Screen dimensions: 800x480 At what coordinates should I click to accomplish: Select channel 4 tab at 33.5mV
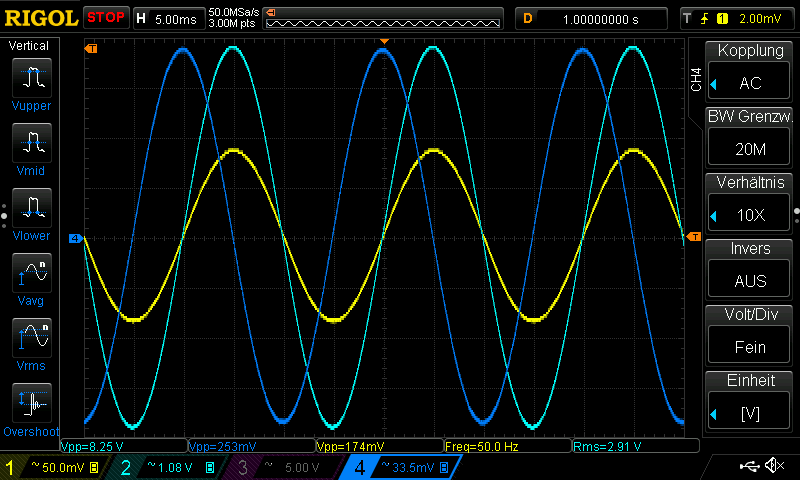tap(401, 467)
